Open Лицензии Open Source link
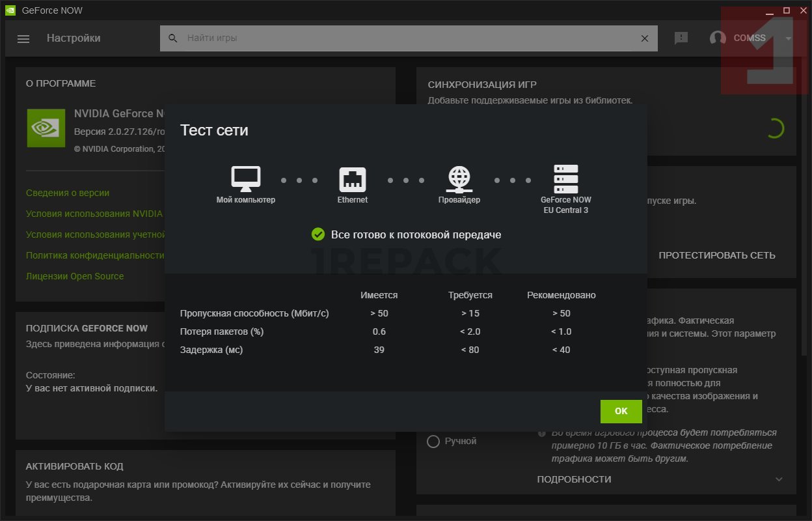The height and width of the screenshot is (521, 812). point(75,276)
